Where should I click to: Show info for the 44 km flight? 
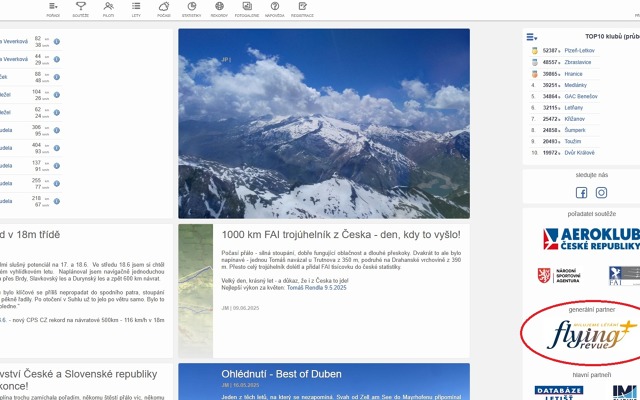click(x=57, y=59)
